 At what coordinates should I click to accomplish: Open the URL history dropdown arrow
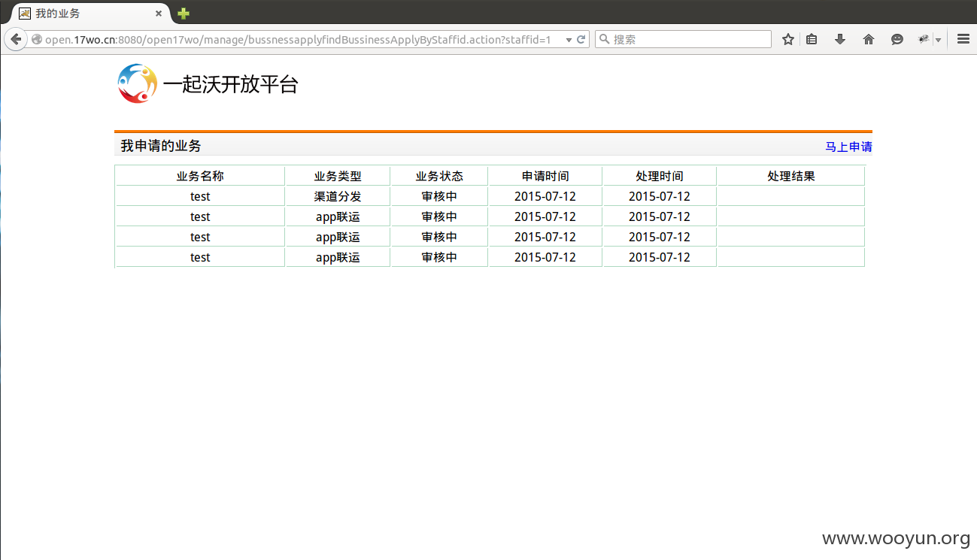pyautogui.click(x=569, y=40)
